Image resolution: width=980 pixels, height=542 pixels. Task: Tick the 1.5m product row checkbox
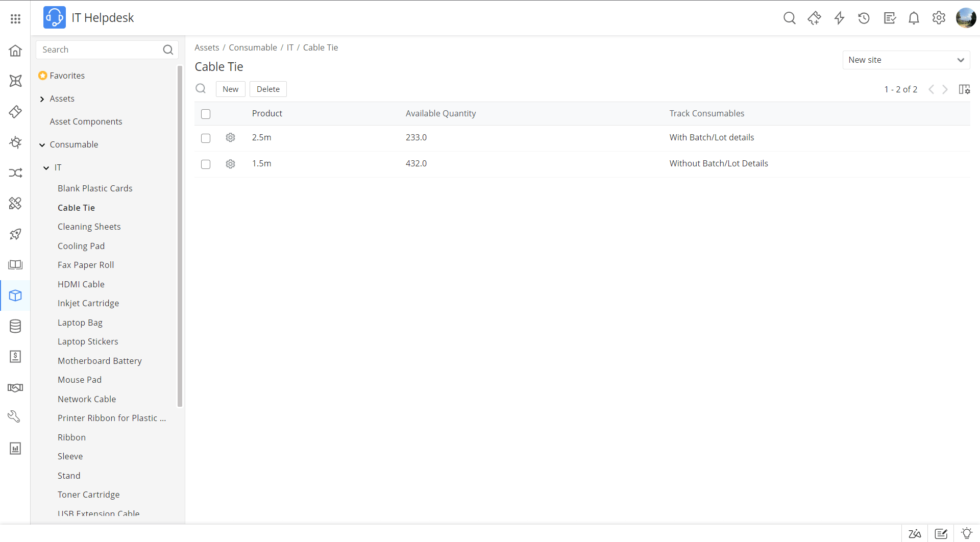click(206, 164)
